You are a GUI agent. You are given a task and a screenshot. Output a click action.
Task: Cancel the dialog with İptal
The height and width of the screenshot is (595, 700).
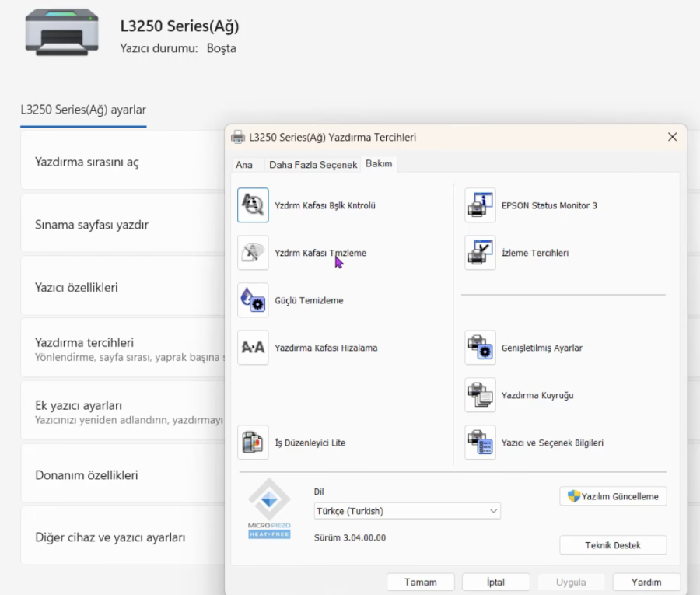[495, 582]
